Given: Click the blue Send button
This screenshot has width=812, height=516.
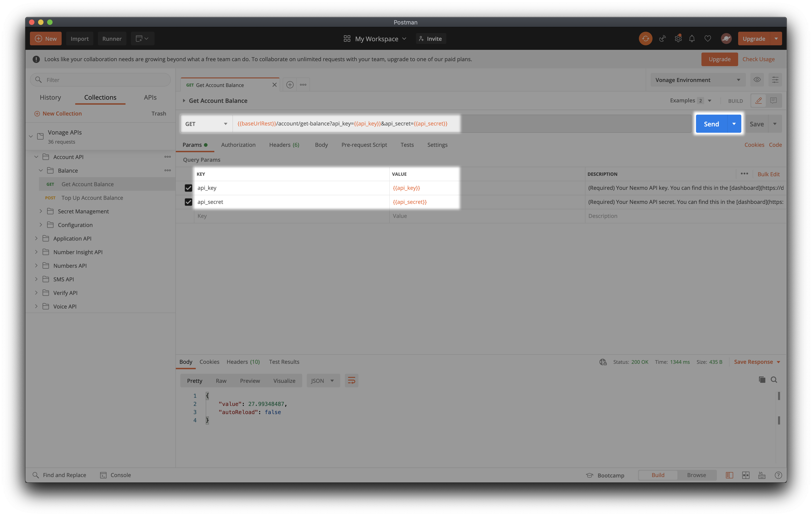Looking at the screenshot, I should click(x=711, y=124).
